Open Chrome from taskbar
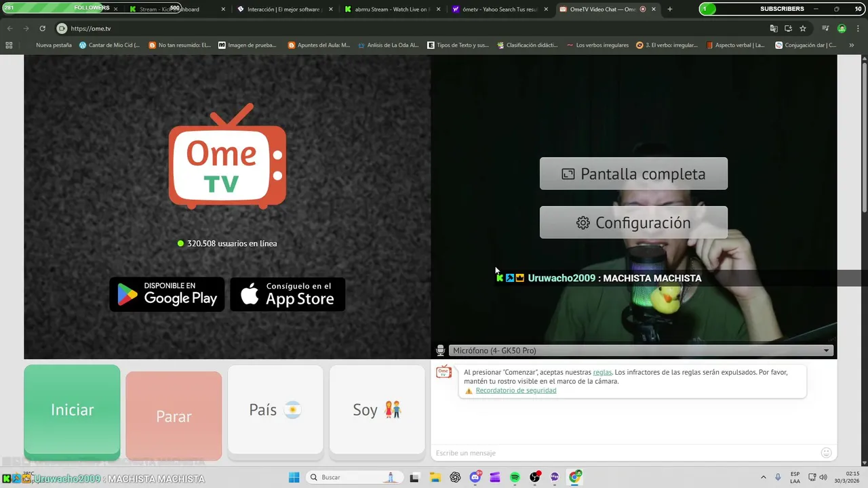 tap(575, 477)
